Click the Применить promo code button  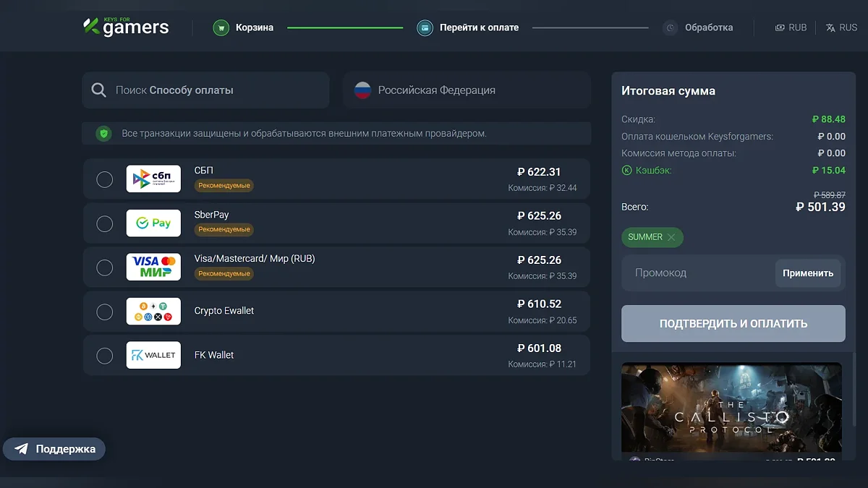[x=808, y=273]
